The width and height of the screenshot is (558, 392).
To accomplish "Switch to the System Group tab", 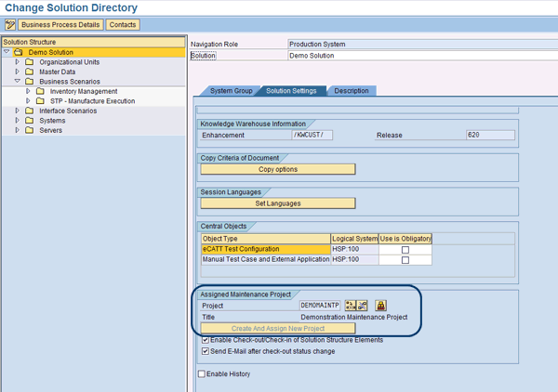I will coord(231,91).
